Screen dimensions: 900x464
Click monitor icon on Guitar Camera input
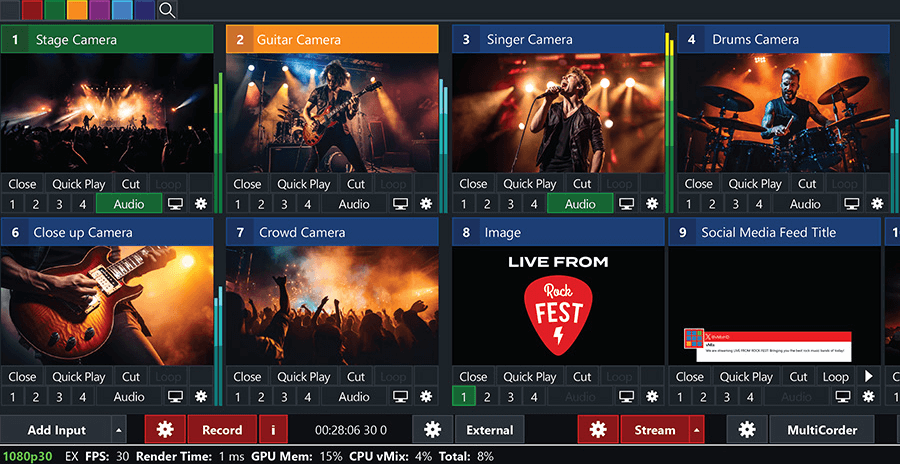click(401, 204)
